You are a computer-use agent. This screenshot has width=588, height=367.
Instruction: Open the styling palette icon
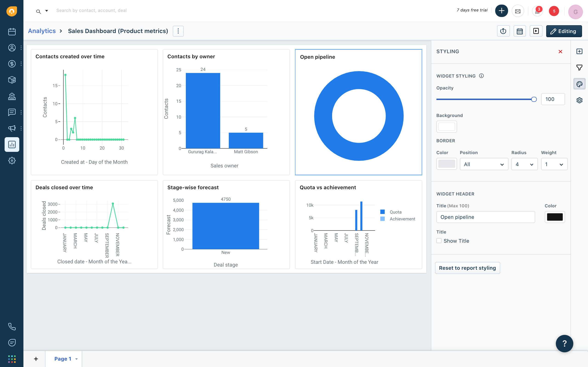point(579,84)
